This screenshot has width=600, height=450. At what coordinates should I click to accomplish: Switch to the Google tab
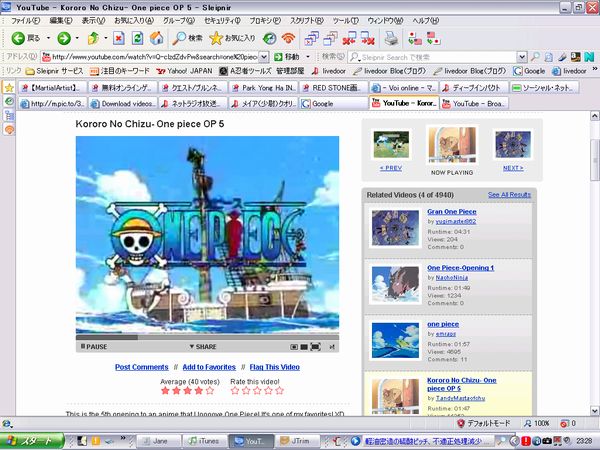pyautogui.click(x=333, y=103)
